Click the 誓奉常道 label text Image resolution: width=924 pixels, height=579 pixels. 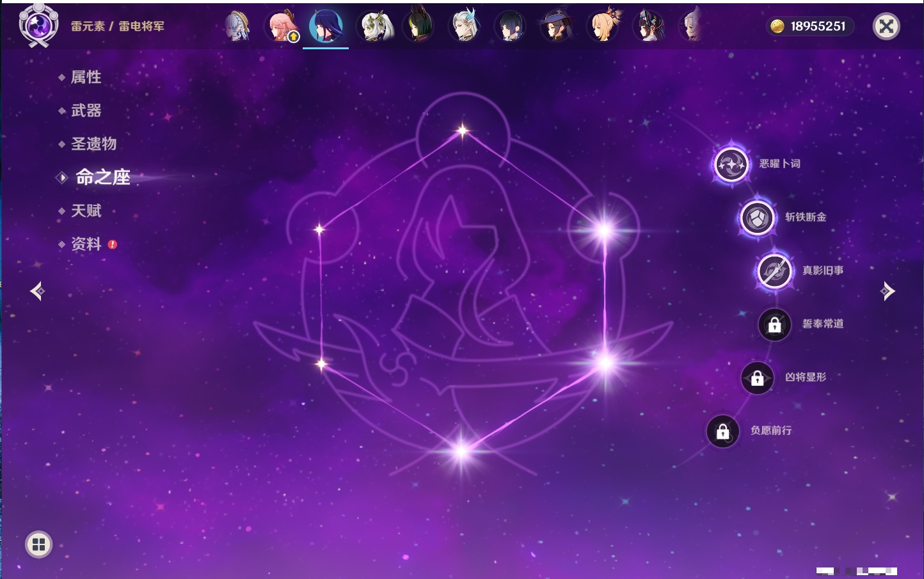point(823,324)
